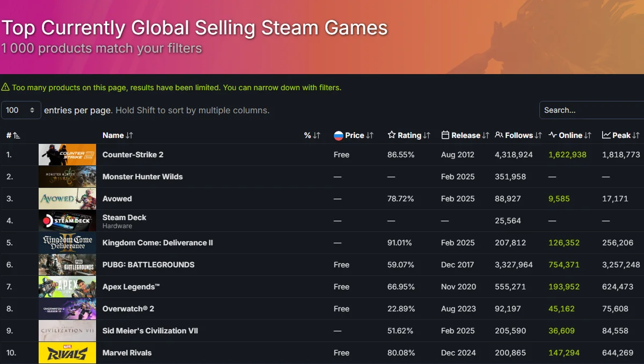
Task: Open Avowed game page link
Action: point(117,199)
